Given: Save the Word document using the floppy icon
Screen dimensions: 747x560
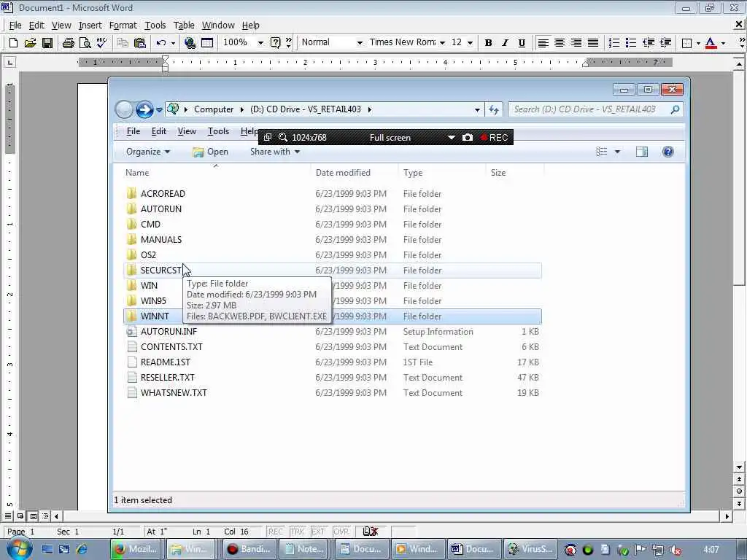Looking at the screenshot, I should click(47, 43).
